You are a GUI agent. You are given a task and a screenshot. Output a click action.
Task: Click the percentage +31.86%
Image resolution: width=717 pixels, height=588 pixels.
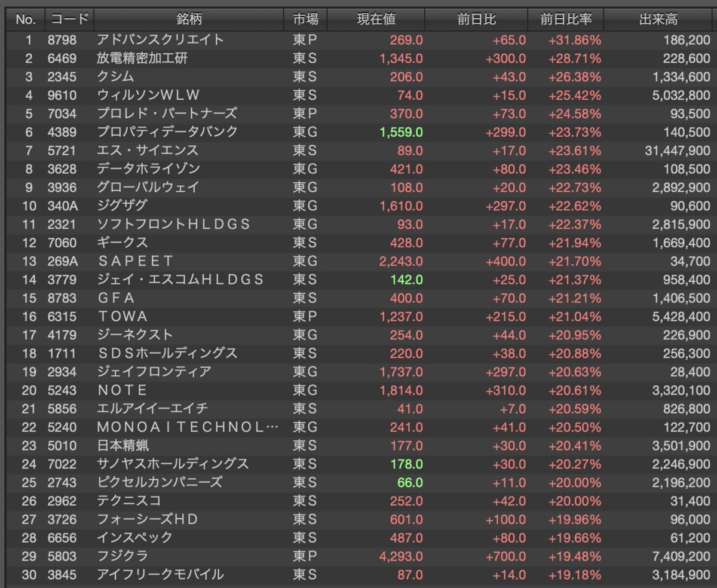click(575, 40)
